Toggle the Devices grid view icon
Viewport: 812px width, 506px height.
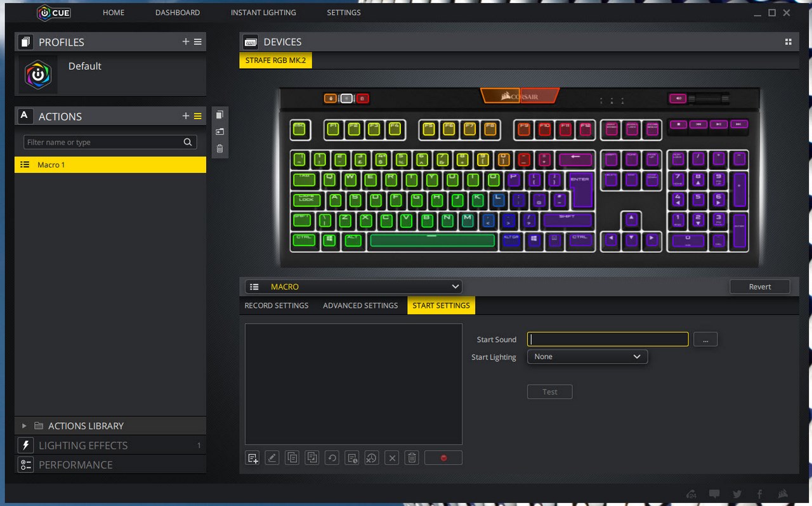788,42
